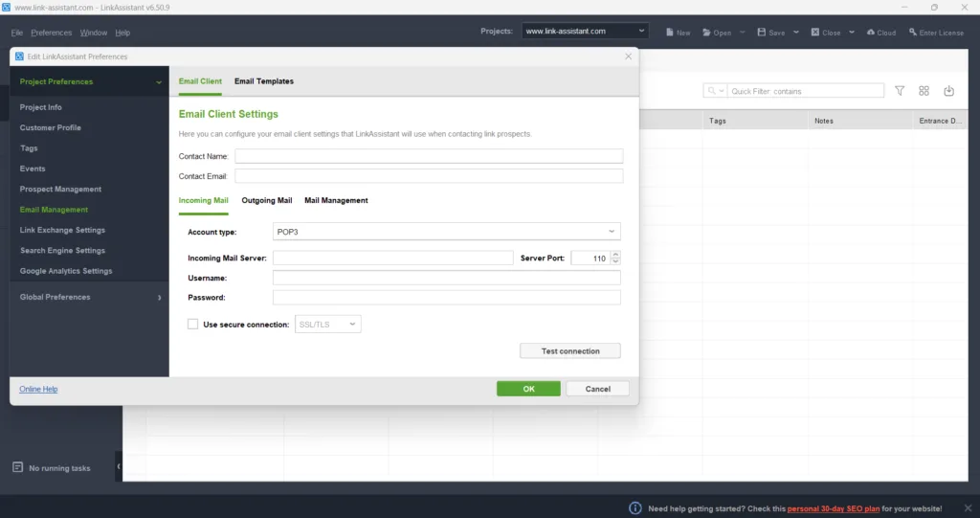This screenshot has width=980, height=518.
Task: Click the Quick Filter search field
Action: point(805,91)
